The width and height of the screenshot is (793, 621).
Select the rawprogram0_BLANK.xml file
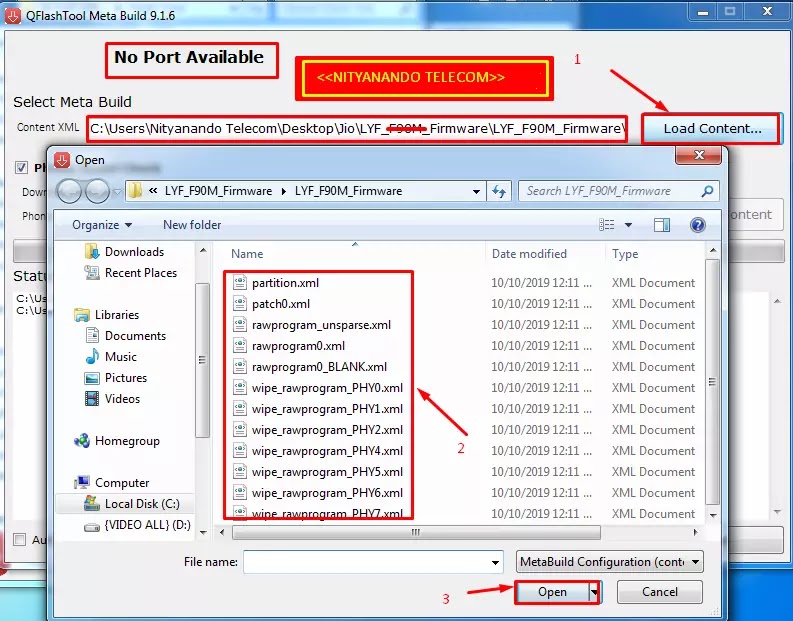(x=319, y=367)
